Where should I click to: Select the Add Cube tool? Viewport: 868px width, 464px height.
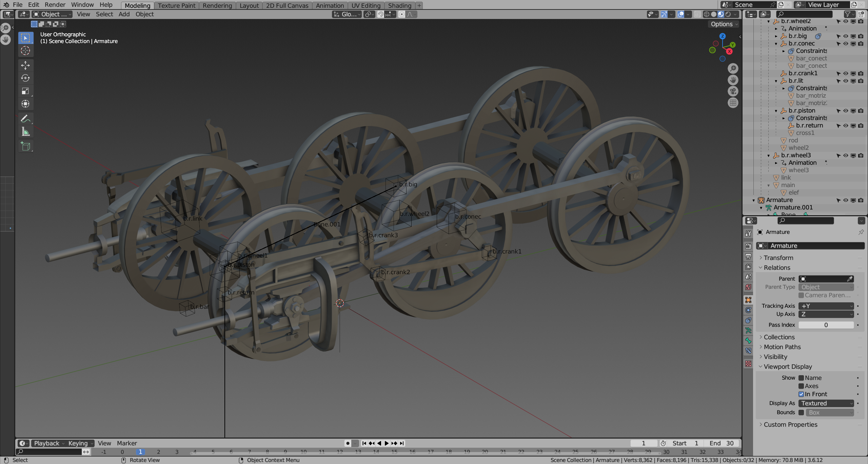[25, 146]
